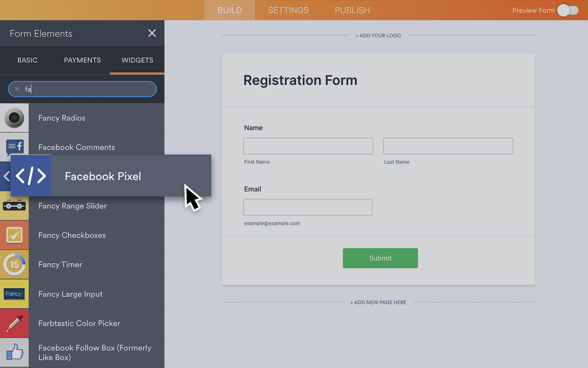Toggle the Preview Form switch
Viewport: 588px width, 368px height.
tap(568, 10)
